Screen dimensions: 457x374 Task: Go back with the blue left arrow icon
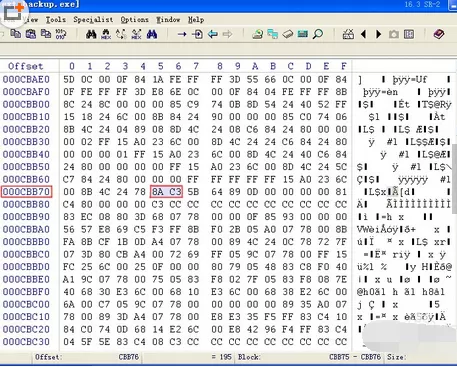212,34
